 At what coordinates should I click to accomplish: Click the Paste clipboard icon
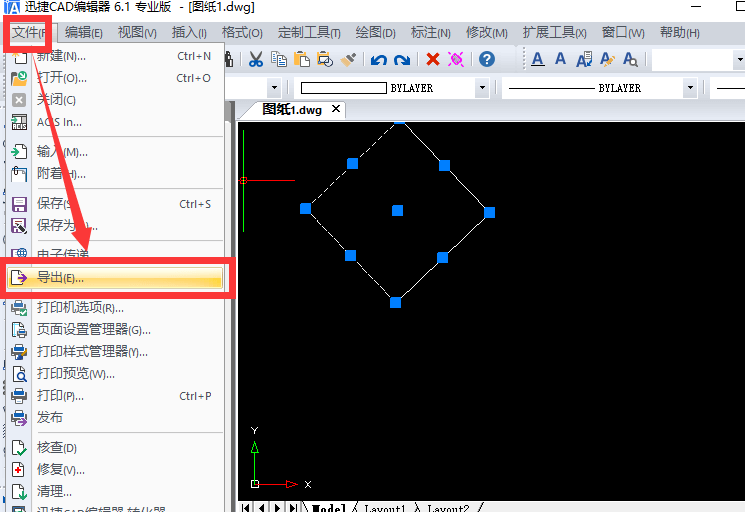click(302, 59)
